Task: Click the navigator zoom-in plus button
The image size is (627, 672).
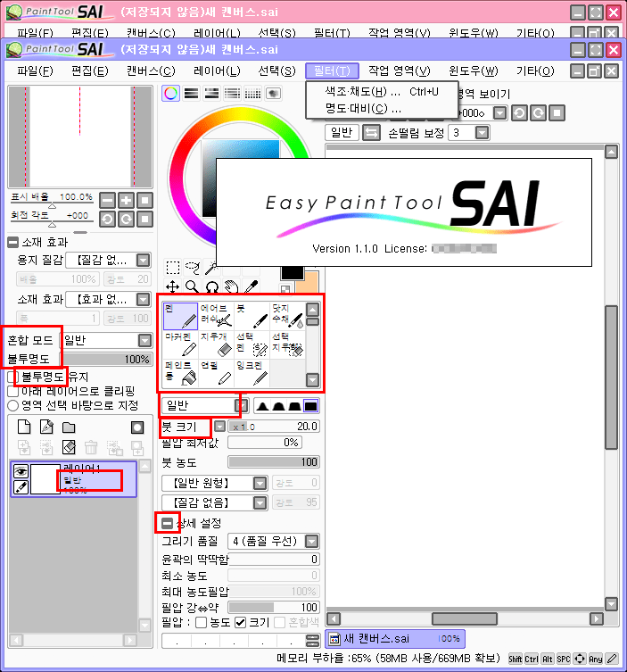Action: [126, 200]
